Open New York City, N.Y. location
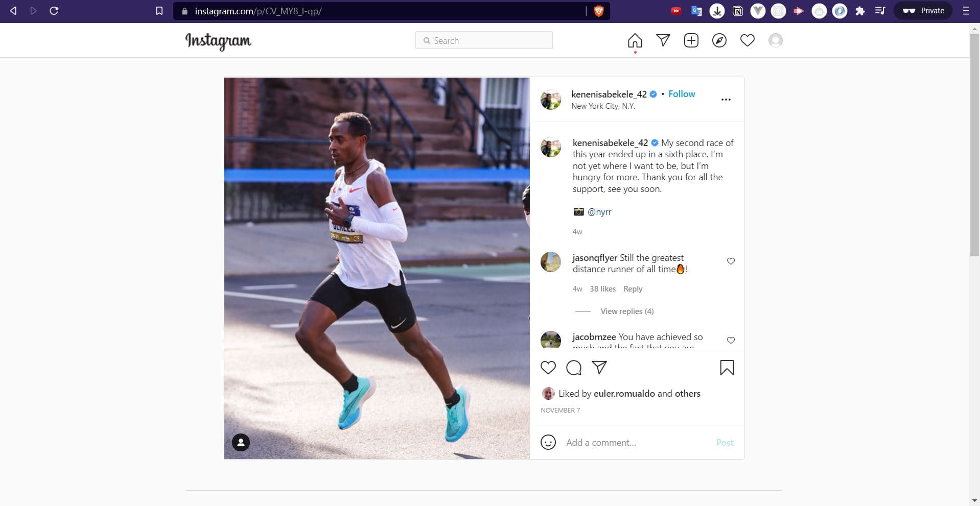 [x=603, y=106]
